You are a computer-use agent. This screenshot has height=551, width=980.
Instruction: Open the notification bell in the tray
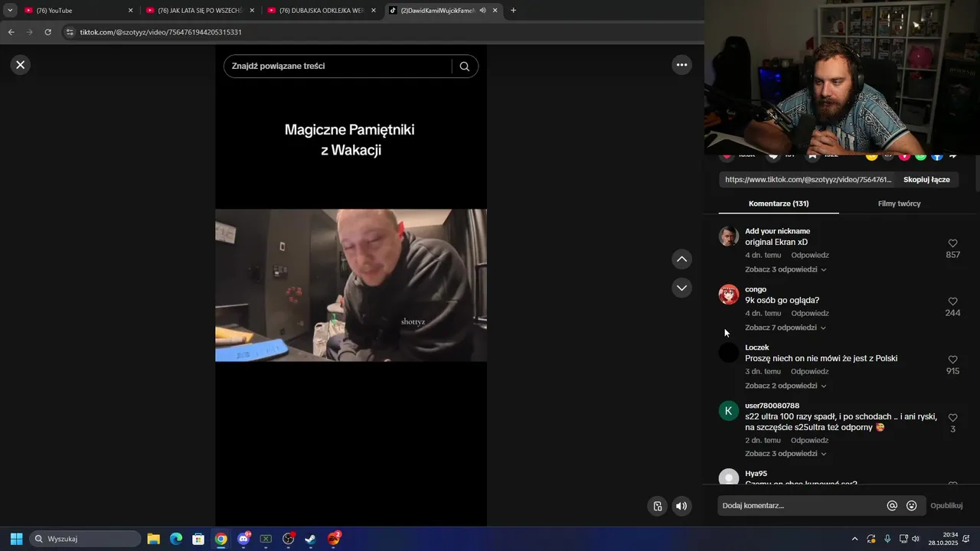[x=966, y=539]
